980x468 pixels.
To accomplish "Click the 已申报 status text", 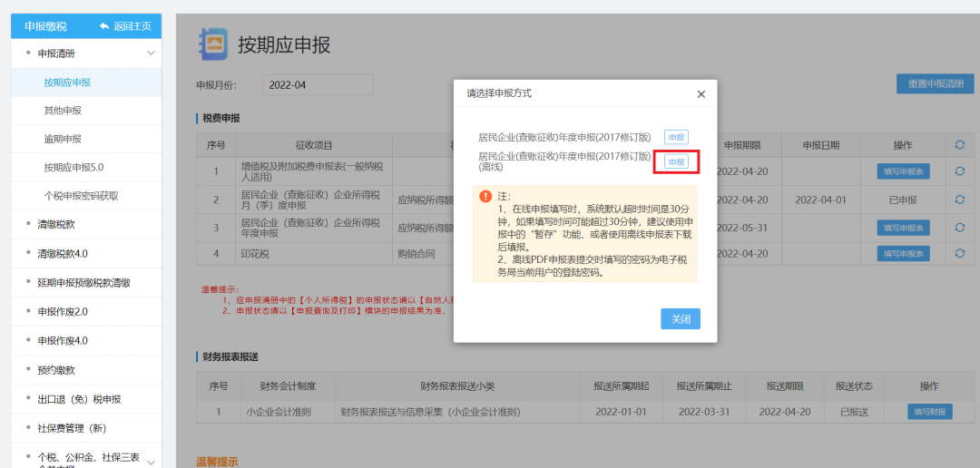I will pyautogui.click(x=903, y=200).
